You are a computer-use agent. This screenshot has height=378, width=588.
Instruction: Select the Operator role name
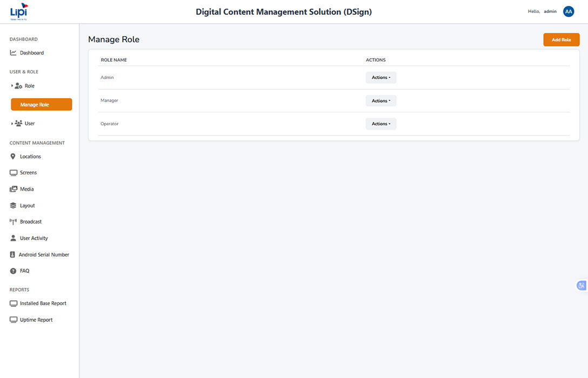point(110,124)
